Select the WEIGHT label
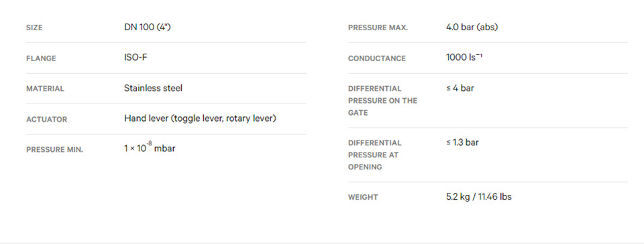This screenshot has width=644, height=244. (363, 198)
